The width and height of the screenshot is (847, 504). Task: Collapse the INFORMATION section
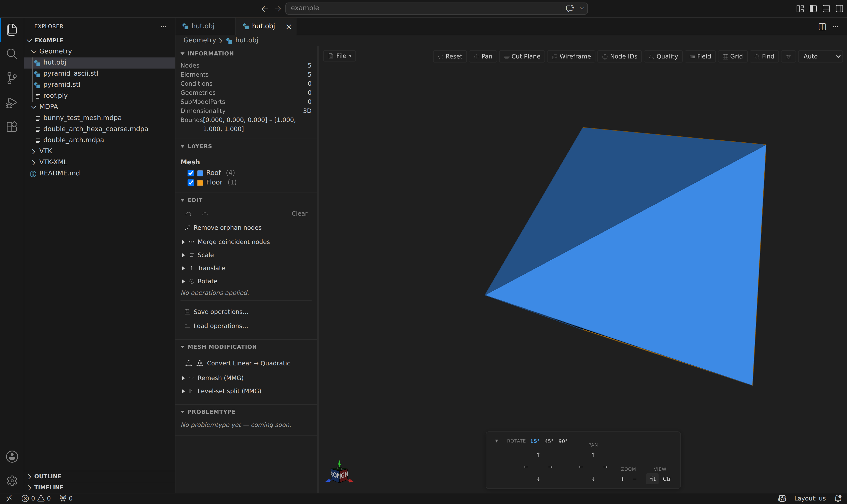[207, 53]
